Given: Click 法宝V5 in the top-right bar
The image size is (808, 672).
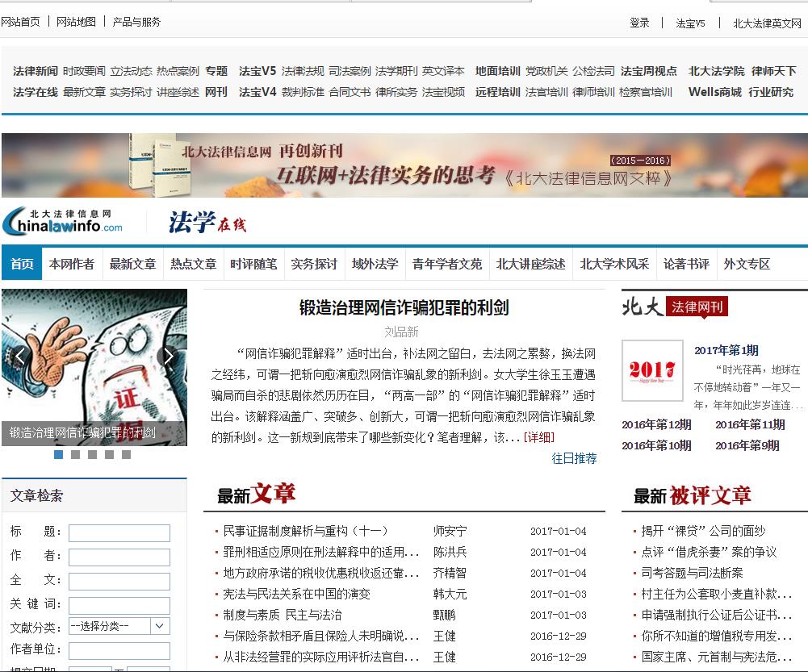Looking at the screenshot, I should [690, 23].
